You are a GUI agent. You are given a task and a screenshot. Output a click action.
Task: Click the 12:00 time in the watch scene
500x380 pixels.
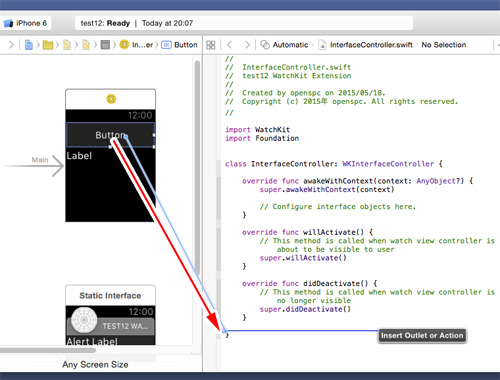click(140, 116)
